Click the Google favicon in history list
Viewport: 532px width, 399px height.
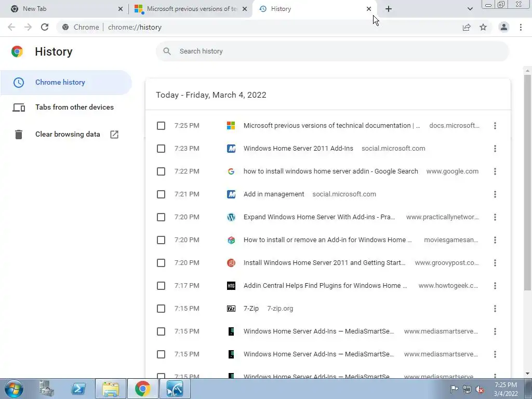(231, 171)
